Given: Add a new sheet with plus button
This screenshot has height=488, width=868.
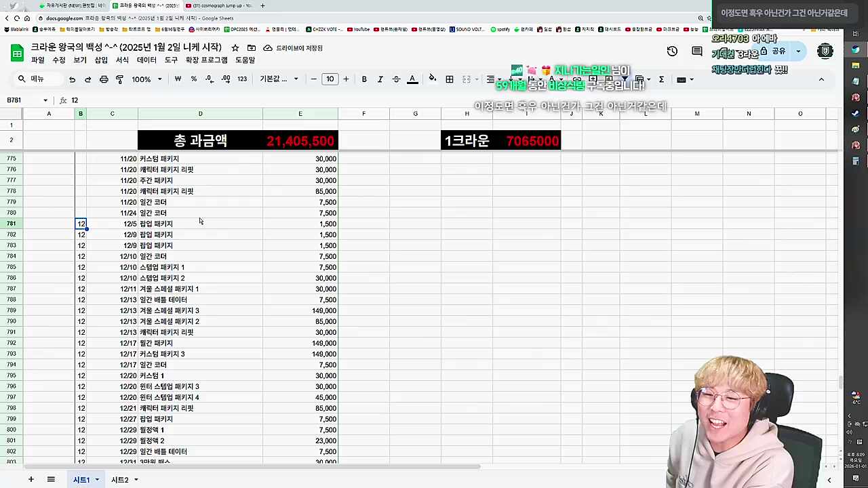Looking at the screenshot, I should (31, 480).
